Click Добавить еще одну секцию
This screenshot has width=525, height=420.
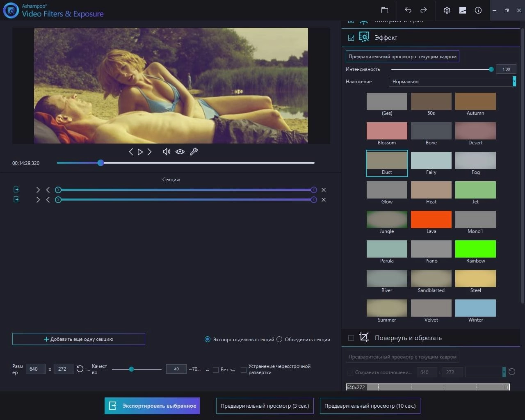click(79, 339)
